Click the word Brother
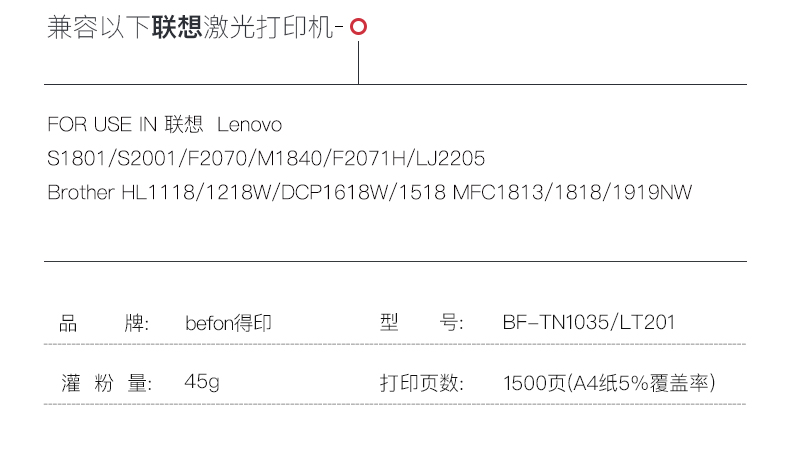The width and height of the screenshot is (790, 475). [x=81, y=192]
